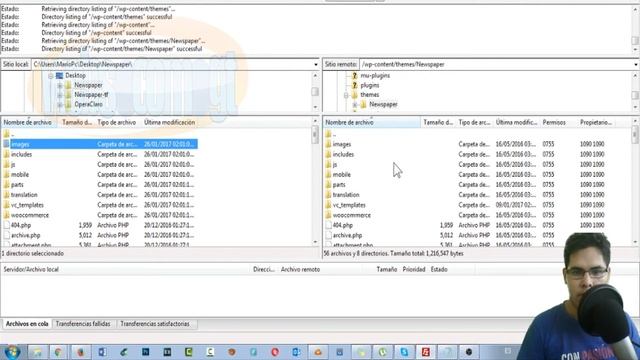Collapse the Desktop node in local tree
The image size is (640, 360).
(51, 76)
